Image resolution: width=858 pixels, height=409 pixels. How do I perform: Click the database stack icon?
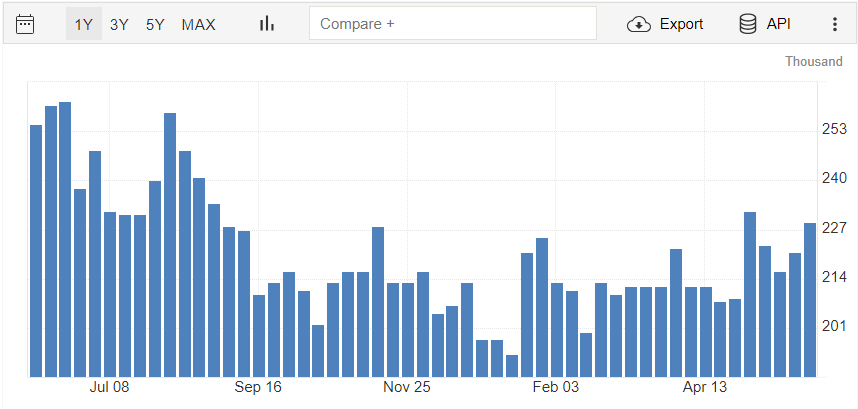(x=748, y=24)
